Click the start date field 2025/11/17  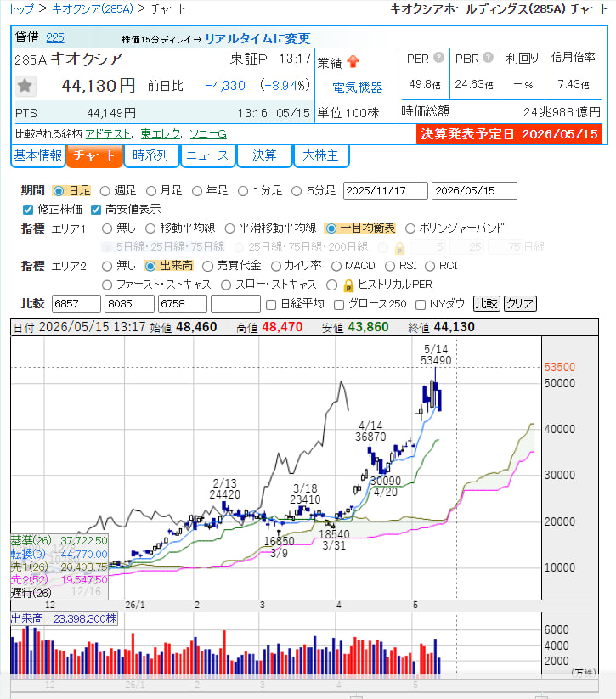tap(386, 191)
